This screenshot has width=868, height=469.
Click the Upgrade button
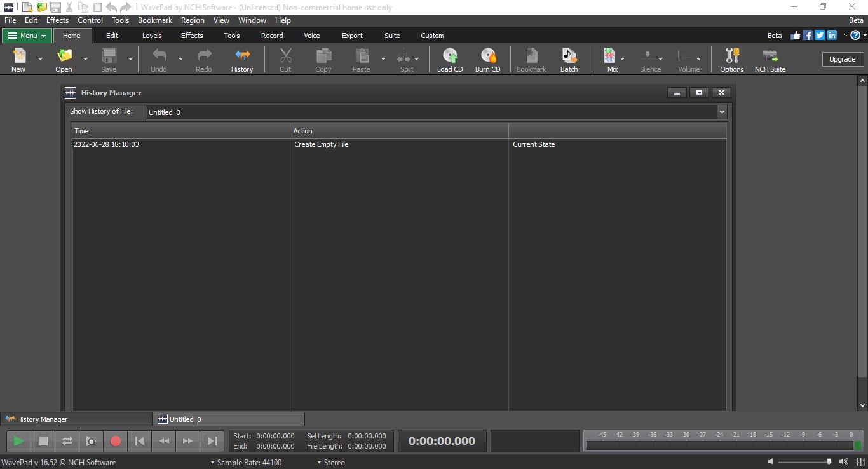[843, 59]
